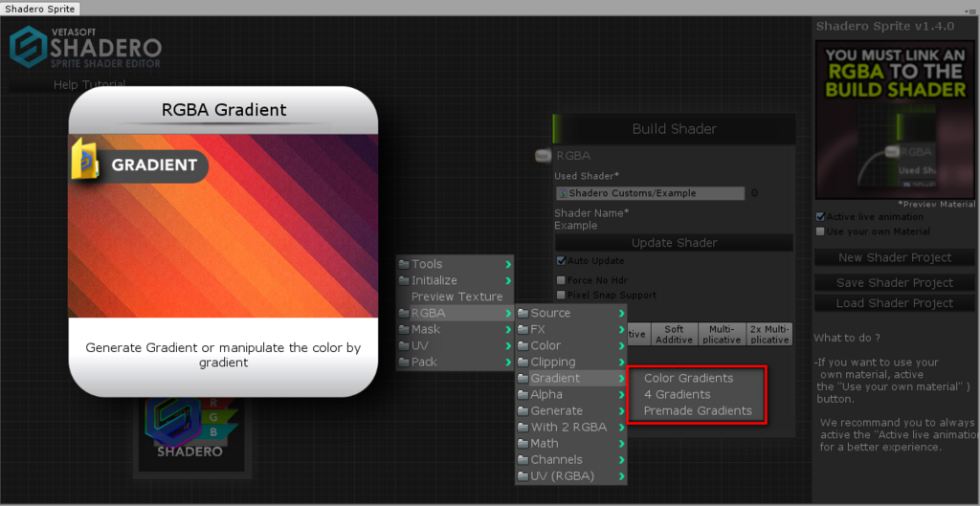
Task: Enable the Force No Hdr checkbox
Action: tap(561, 280)
